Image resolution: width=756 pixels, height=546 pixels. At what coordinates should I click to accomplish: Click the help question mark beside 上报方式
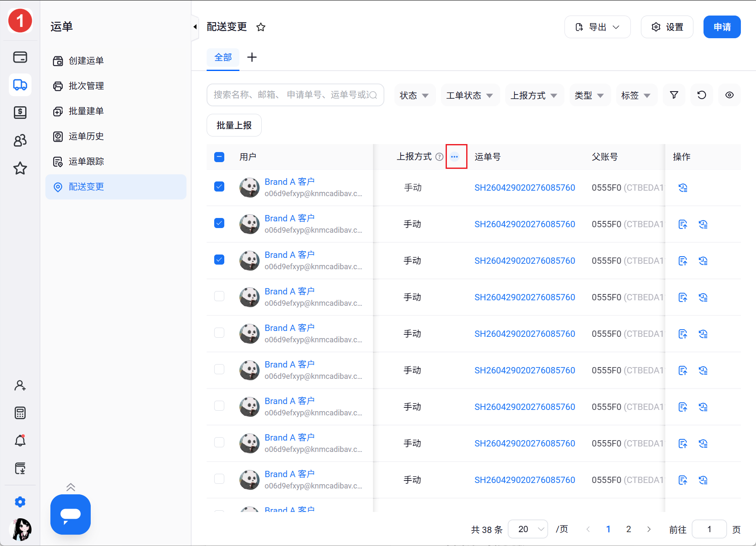(439, 157)
